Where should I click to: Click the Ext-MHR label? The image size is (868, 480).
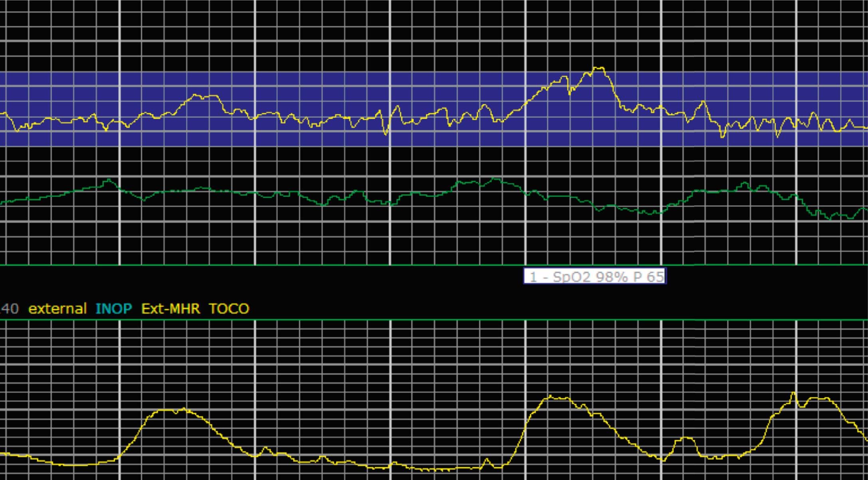tap(171, 308)
